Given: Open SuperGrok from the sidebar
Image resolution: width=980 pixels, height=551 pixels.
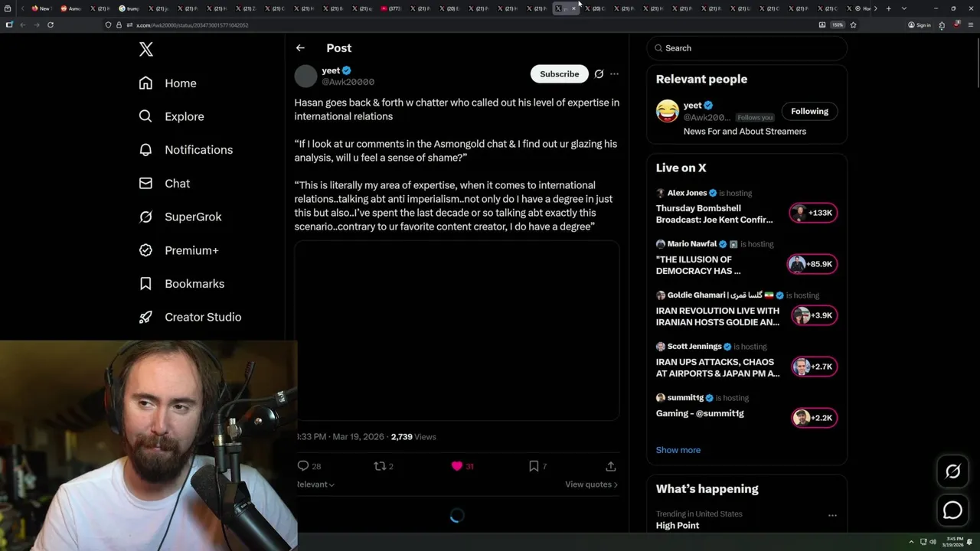Looking at the screenshot, I should click(181, 217).
